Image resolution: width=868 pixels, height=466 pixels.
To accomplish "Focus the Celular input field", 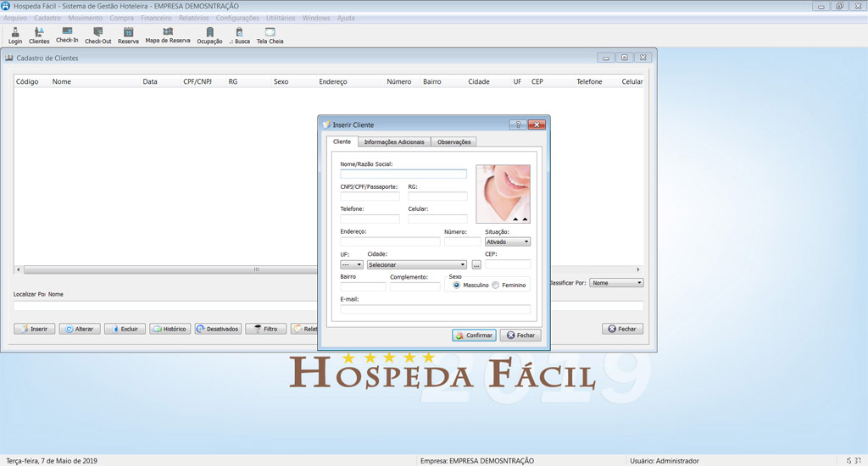I will point(437,219).
